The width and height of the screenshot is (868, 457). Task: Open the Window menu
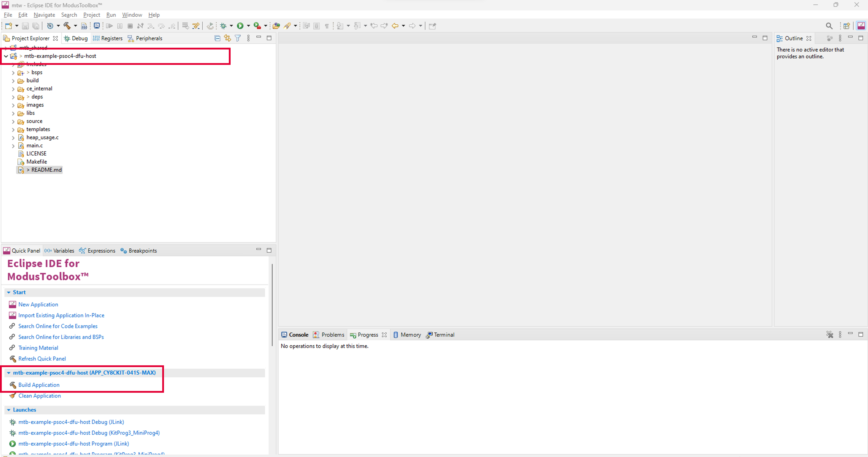point(131,14)
